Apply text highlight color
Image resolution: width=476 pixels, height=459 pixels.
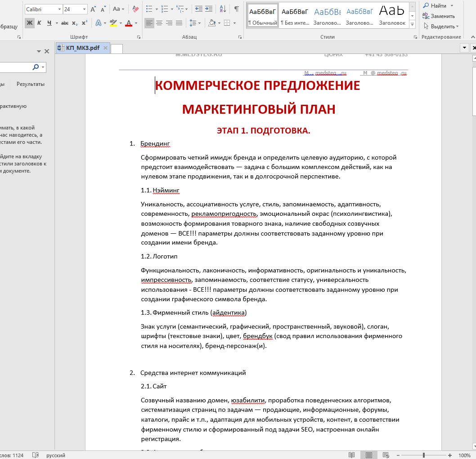coord(113,23)
